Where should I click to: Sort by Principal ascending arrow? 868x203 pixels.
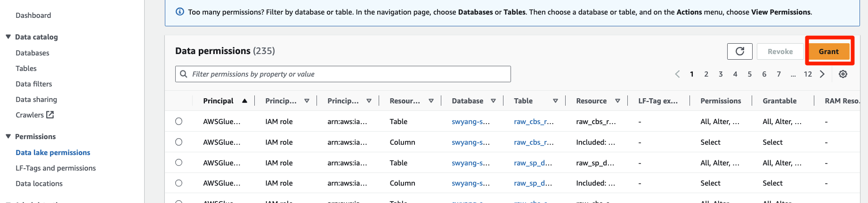(x=244, y=101)
